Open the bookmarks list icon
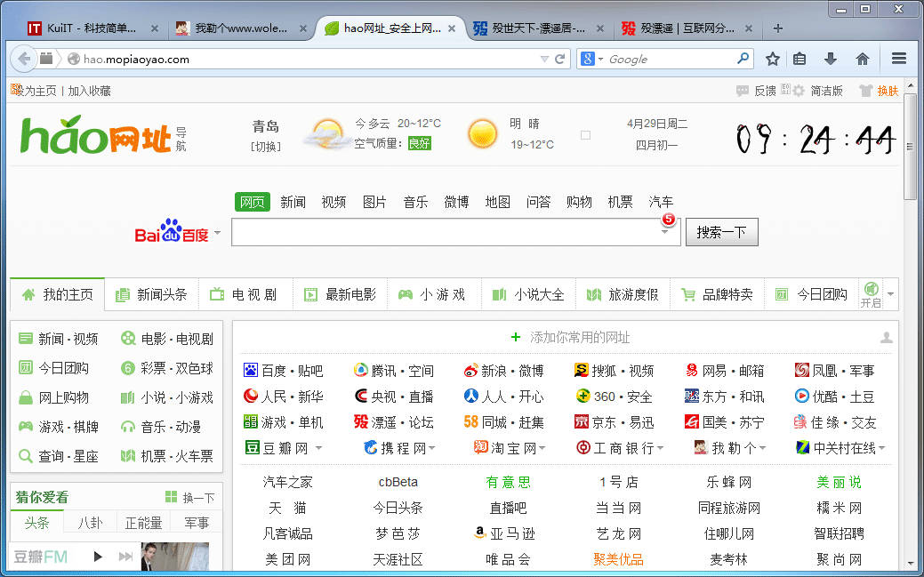The width and height of the screenshot is (924, 577). click(799, 59)
